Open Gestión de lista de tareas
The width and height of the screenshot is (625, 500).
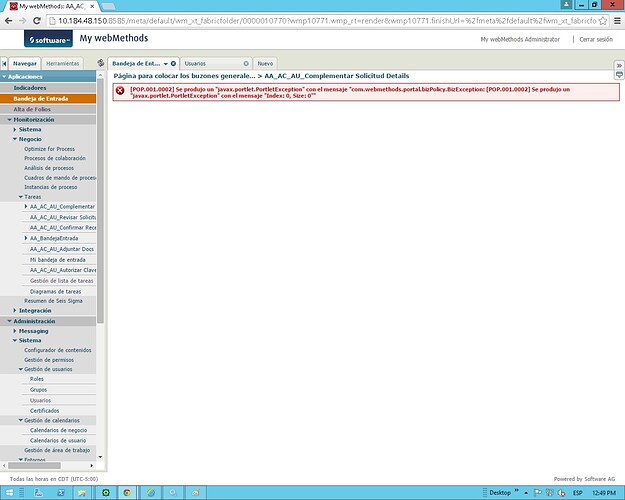pos(61,281)
